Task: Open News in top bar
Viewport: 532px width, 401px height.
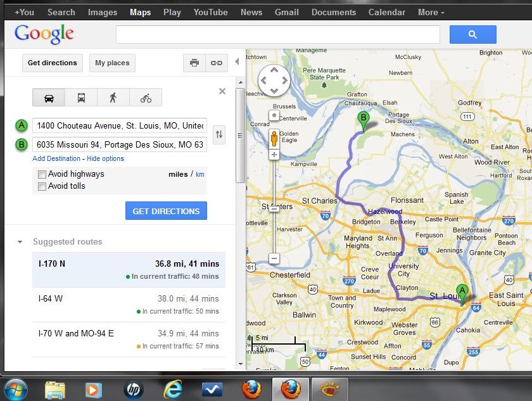Action: tap(251, 12)
